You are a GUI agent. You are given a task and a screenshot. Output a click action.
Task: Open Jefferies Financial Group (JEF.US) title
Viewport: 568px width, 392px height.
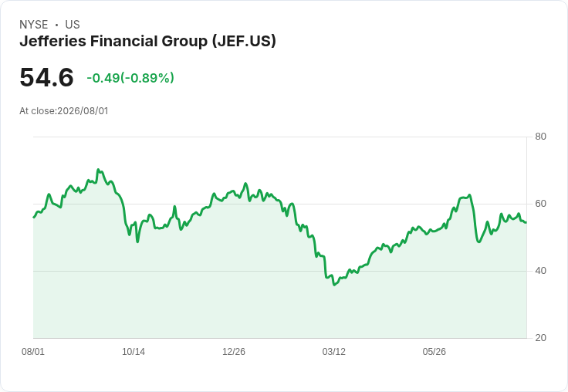pos(147,42)
